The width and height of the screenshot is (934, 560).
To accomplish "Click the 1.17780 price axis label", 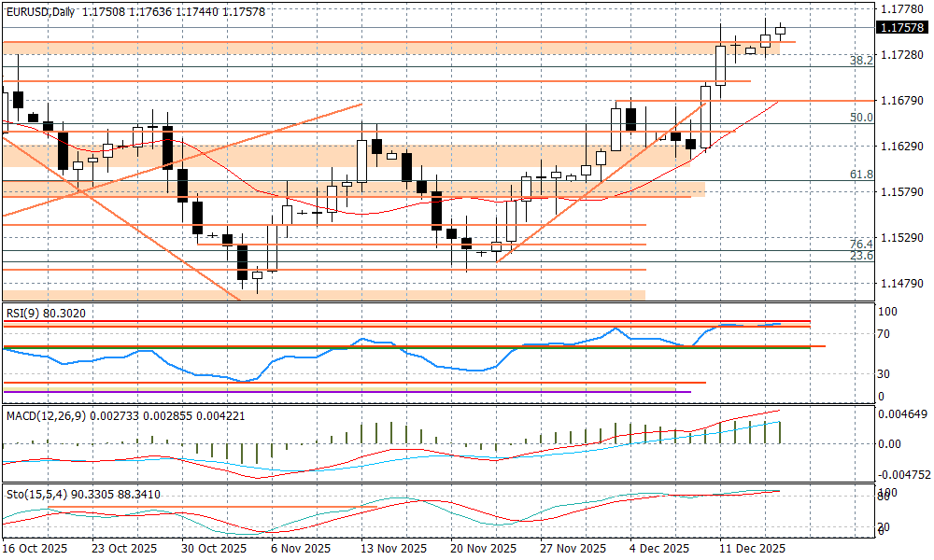I will [x=900, y=10].
